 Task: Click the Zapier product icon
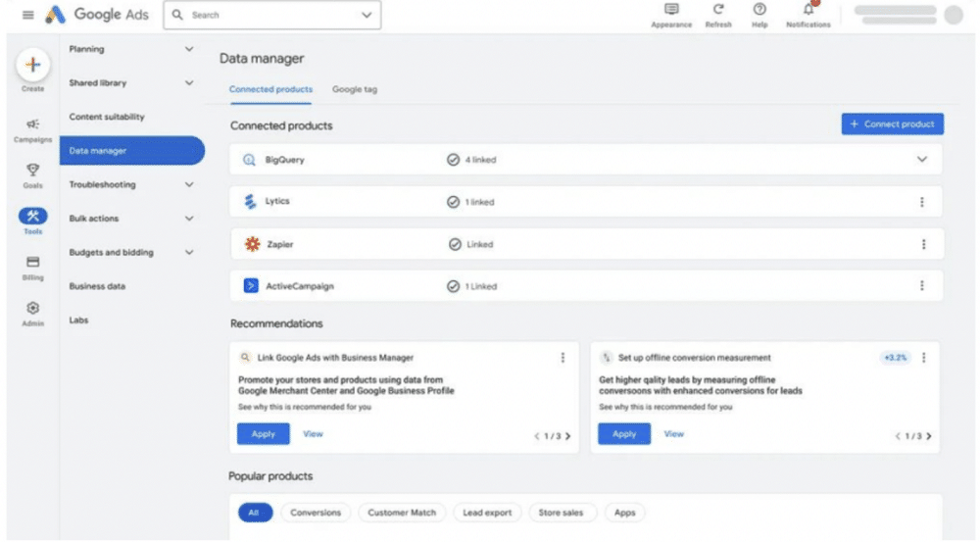tap(252, 244)
